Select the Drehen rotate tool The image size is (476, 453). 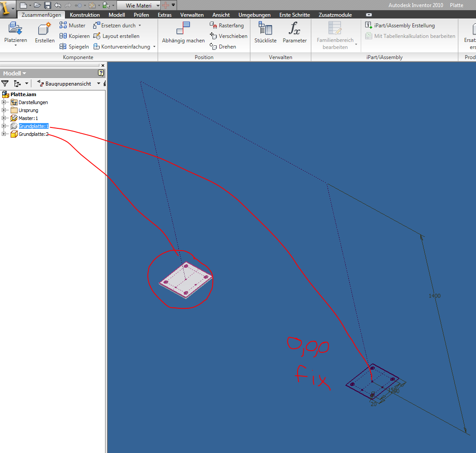223,46
